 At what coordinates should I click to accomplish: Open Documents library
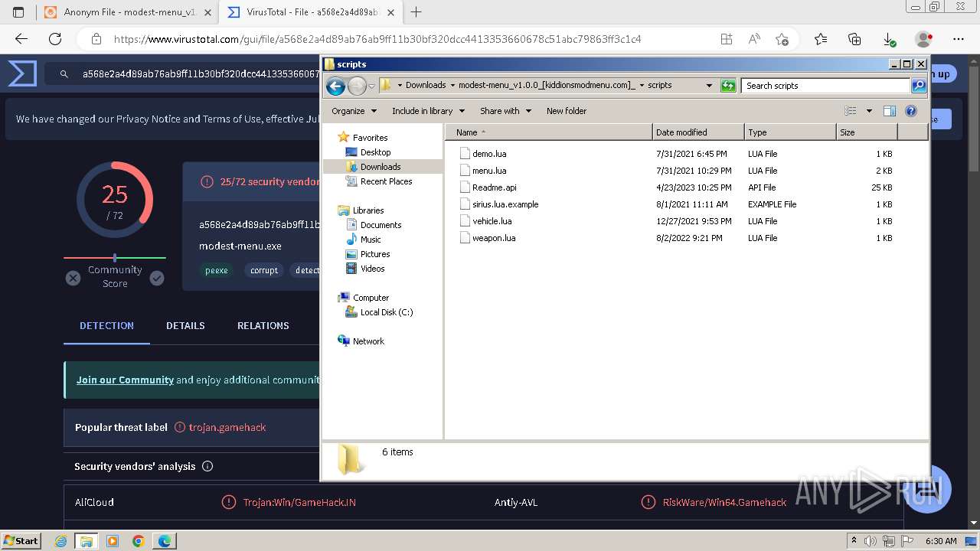381,225
